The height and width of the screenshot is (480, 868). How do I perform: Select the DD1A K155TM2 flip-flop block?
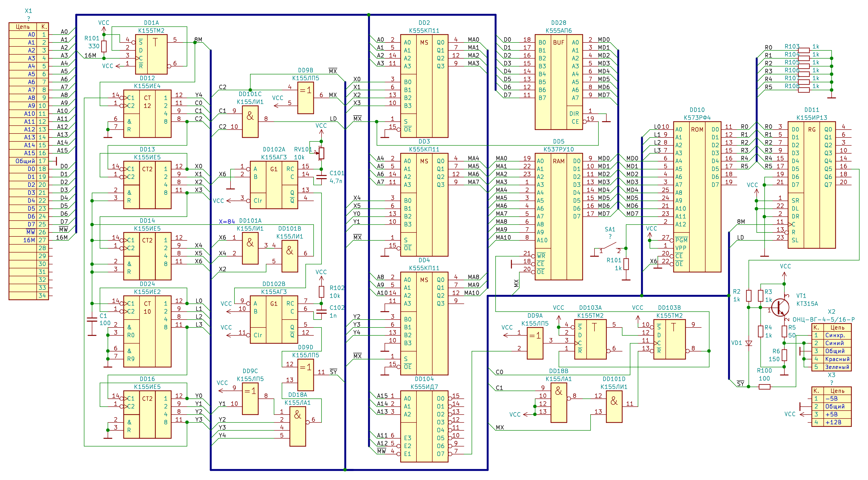[151, 54]
